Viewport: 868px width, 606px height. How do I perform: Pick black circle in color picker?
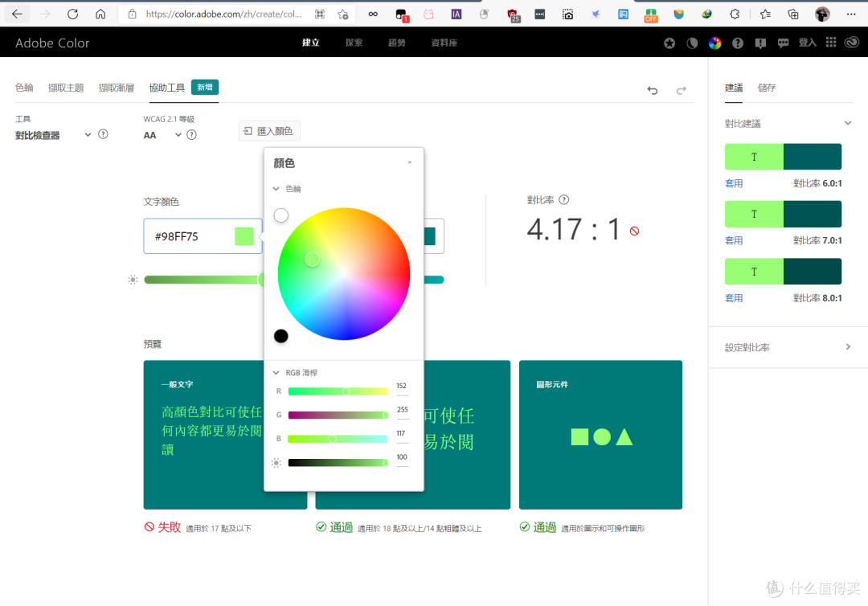pos(281,336)
